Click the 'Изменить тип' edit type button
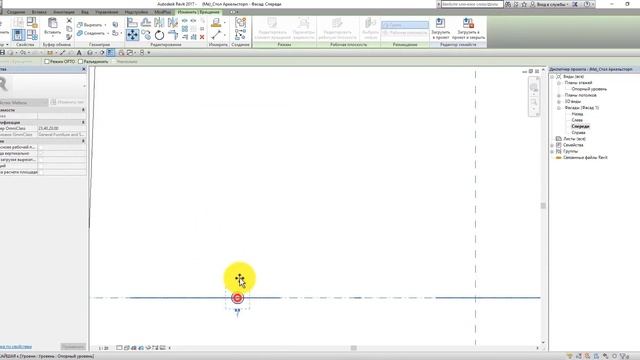The height and width of the screenshot is (360, 640). (68, 102)
